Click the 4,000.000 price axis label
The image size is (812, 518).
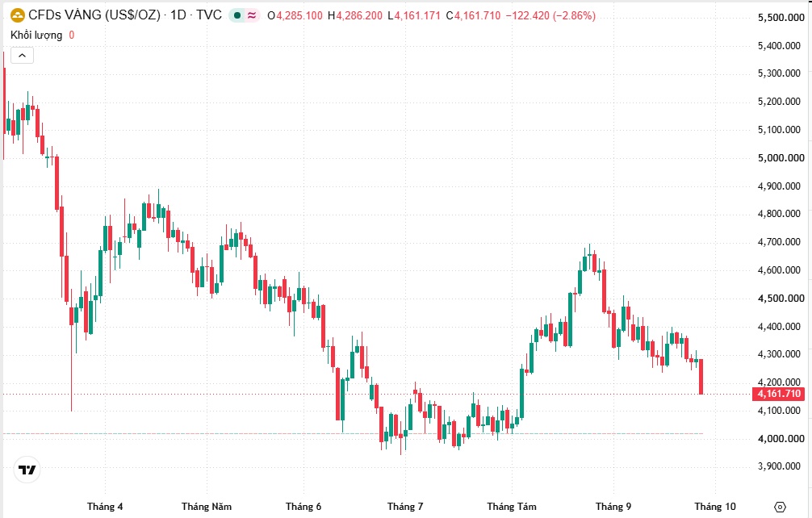point(781,439)
